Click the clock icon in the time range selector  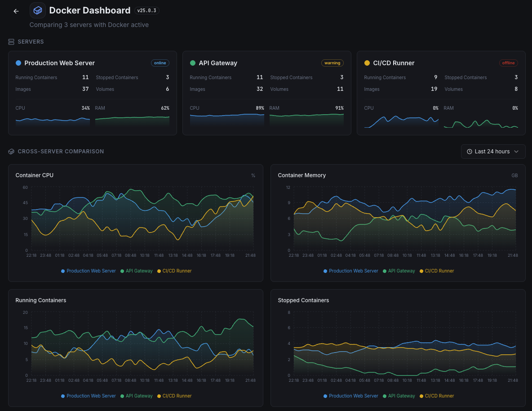pyautogui.click(x=469, y=152)
